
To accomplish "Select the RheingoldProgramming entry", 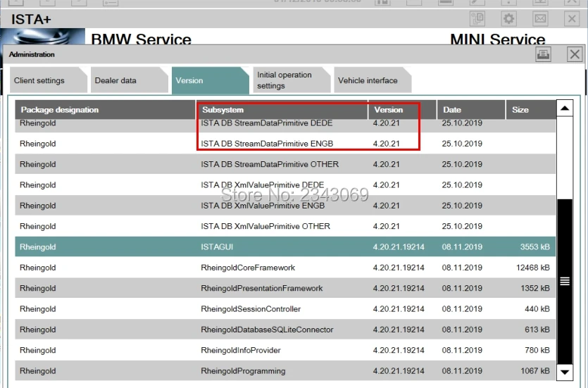I will tap(243, 371).
